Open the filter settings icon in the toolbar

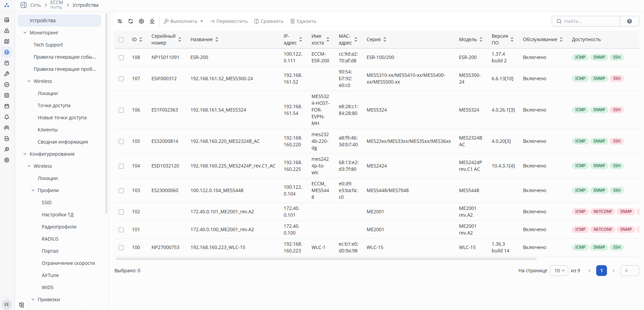(x=120, y=21)
